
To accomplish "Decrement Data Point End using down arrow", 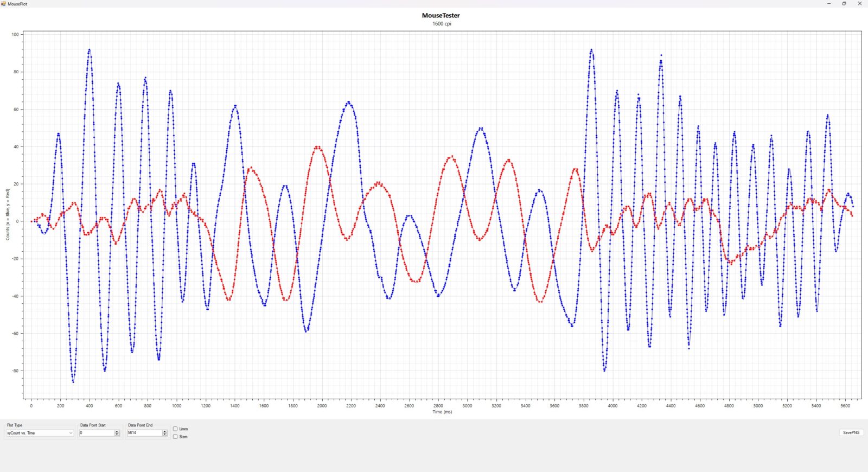I will tap(165, 435).
